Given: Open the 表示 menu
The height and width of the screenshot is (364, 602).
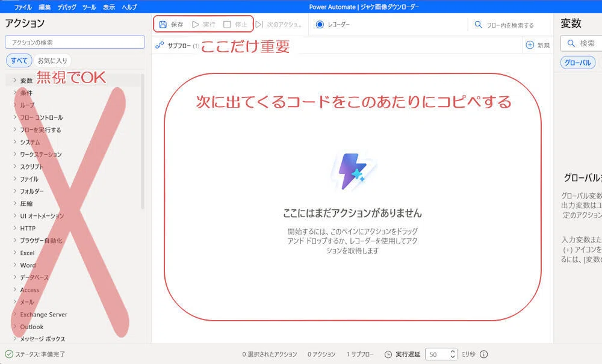Looking at the screenshot, I should coord(108,7).
